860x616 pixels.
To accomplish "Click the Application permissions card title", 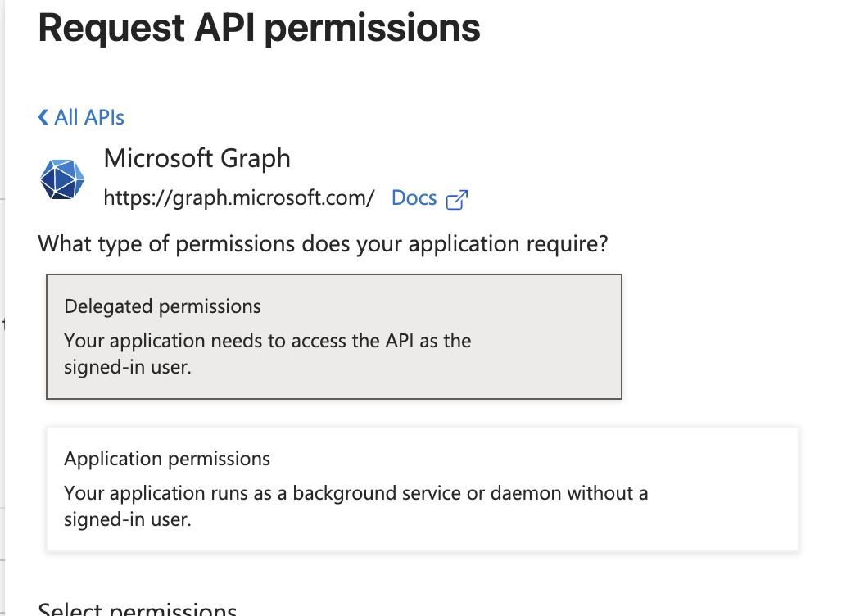I will 167,459.
